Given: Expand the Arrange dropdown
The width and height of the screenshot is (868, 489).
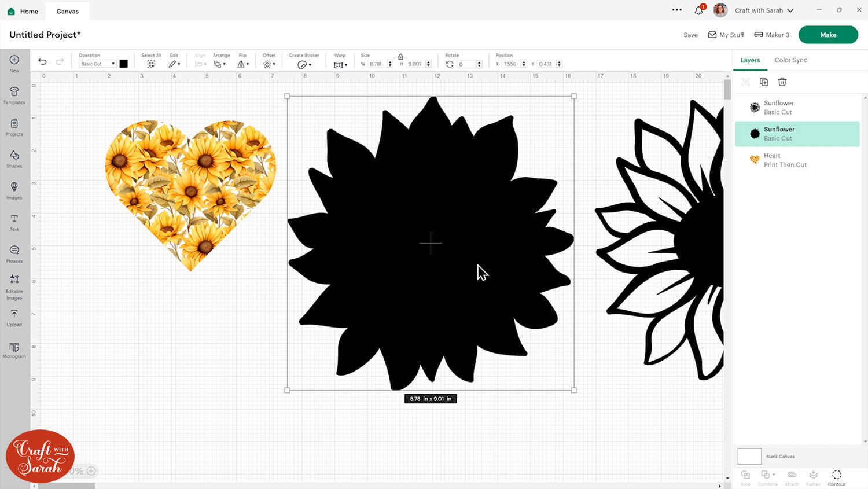Looking at the screenshot, I should pos(220,64).
